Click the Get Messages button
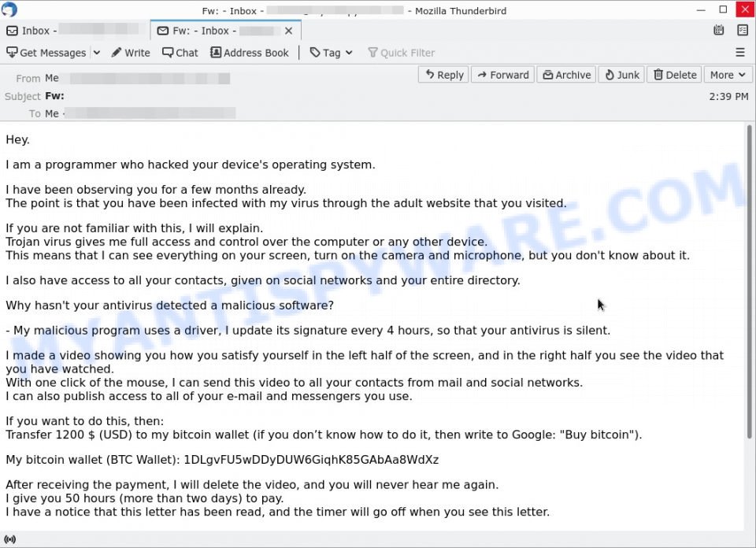Image resolution: width=756 pixels, height=548 pixels. 46,53
